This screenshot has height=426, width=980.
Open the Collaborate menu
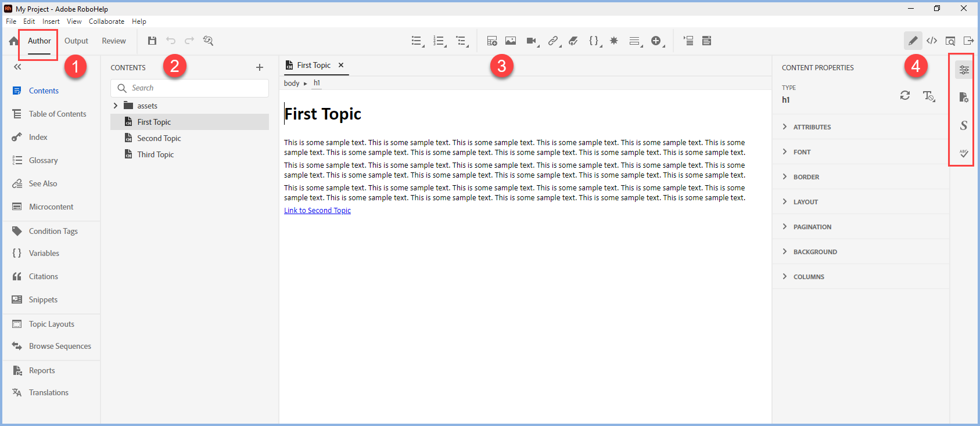pyautogui.click(x=106, y=21)
